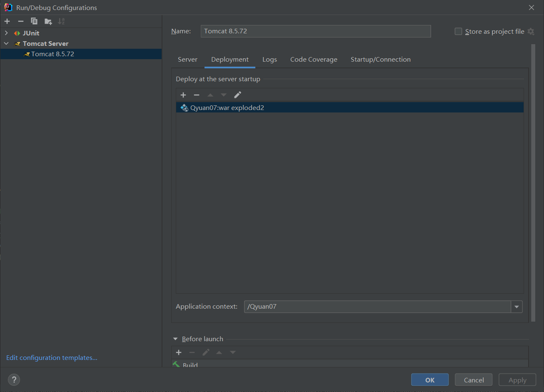Sort configurations alphabetically
The image size is (544, 392).
62,21
